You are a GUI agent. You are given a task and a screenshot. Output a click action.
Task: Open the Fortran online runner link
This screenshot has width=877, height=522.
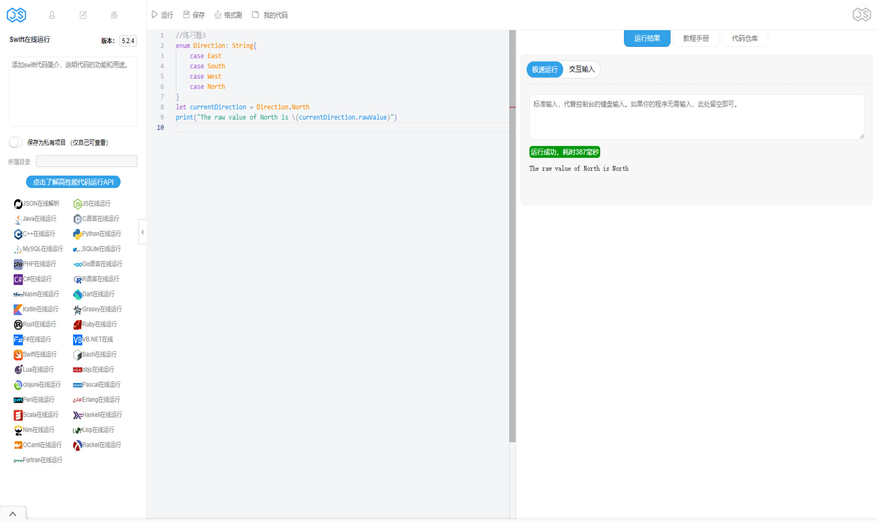38,460
